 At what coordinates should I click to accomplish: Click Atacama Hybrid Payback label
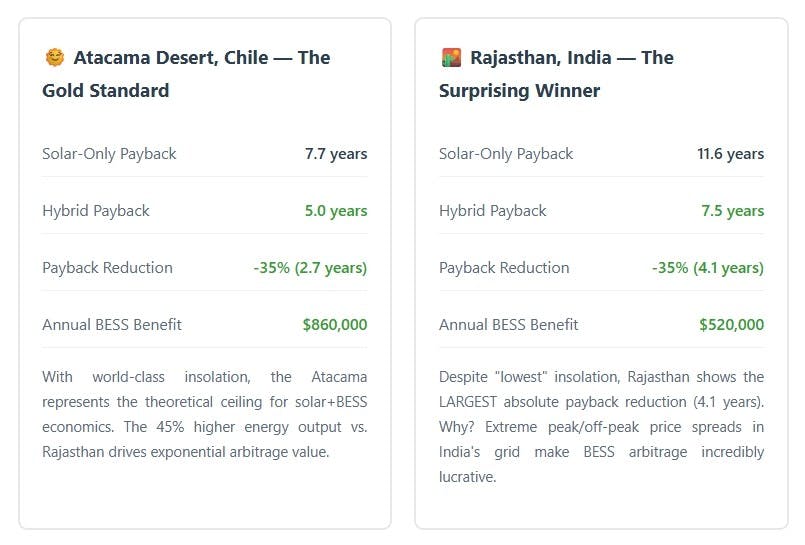96,211
